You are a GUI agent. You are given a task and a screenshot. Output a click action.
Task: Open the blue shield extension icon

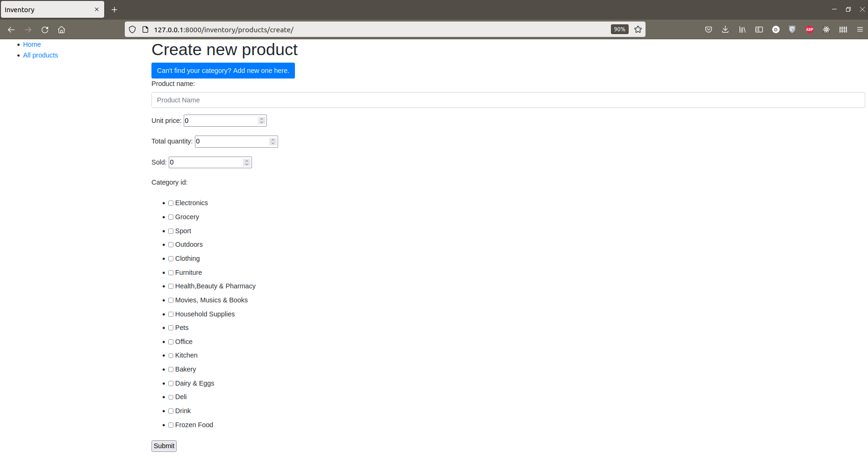792,29
